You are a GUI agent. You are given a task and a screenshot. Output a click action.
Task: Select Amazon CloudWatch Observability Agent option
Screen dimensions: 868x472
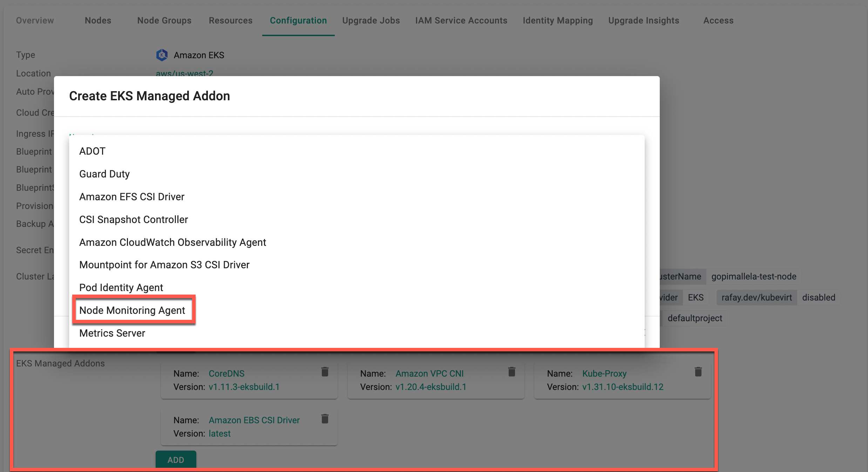[x=172, y=242]
